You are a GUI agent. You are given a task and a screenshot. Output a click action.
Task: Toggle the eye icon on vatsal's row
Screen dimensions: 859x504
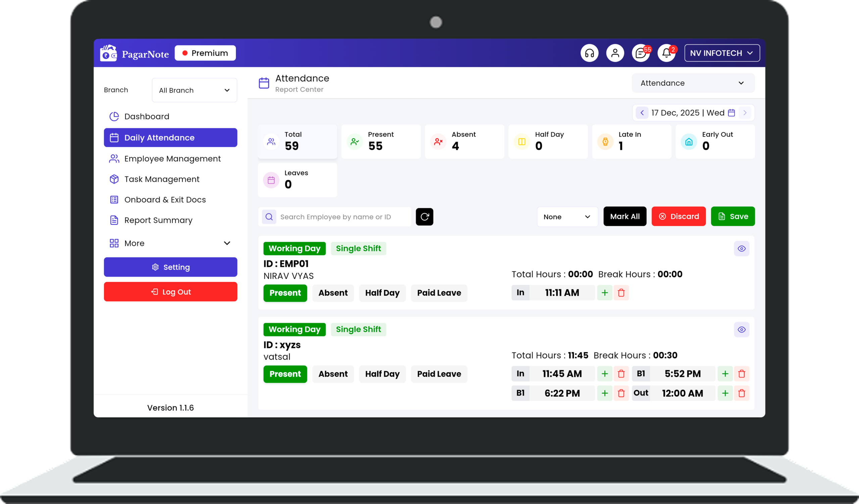pos(742,329)
